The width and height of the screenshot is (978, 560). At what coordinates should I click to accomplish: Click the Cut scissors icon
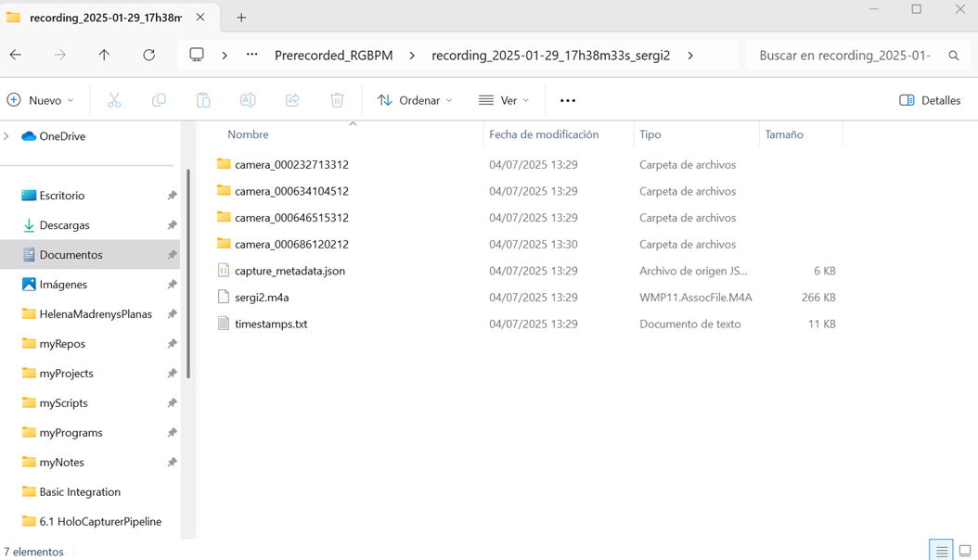point(114,100)
